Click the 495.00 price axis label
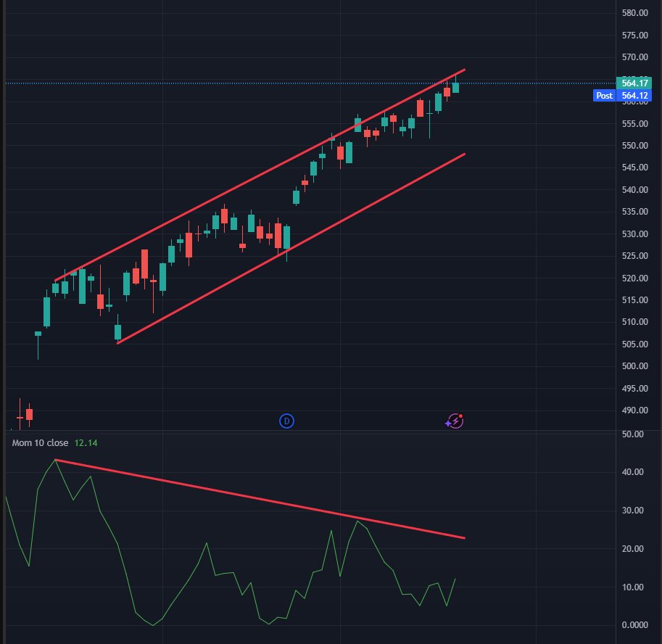Viewport: 662px width, 644px height. (x=634, y=389)
